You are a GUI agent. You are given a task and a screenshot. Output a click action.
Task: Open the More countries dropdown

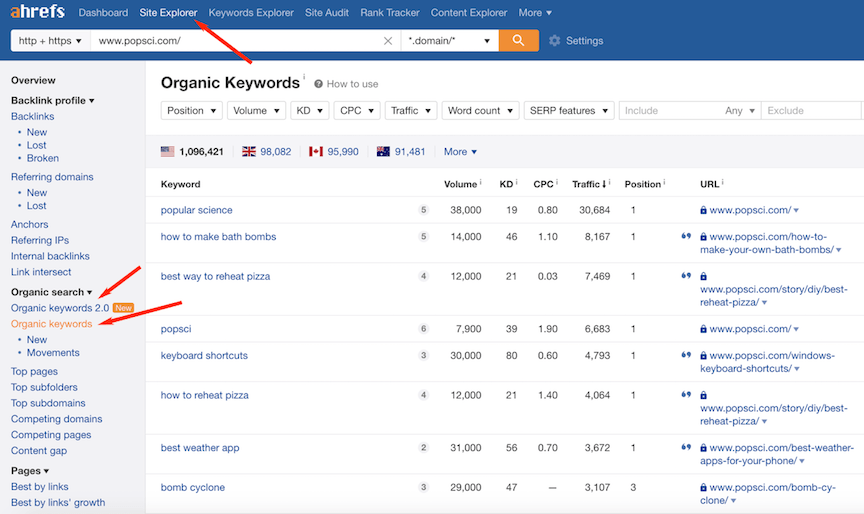460,152
